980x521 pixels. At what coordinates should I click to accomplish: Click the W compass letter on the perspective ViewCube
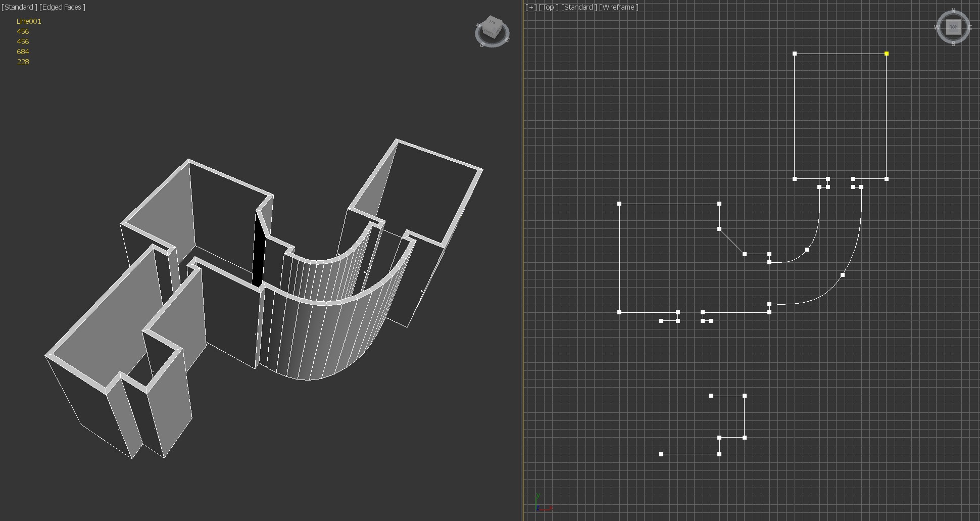pos(478,25)
